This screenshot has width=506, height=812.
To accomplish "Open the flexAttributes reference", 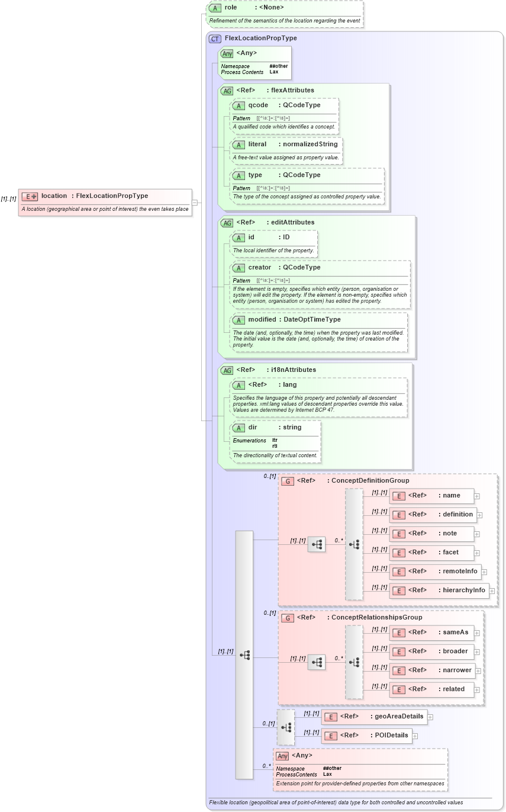I will [x=293, y=91].
